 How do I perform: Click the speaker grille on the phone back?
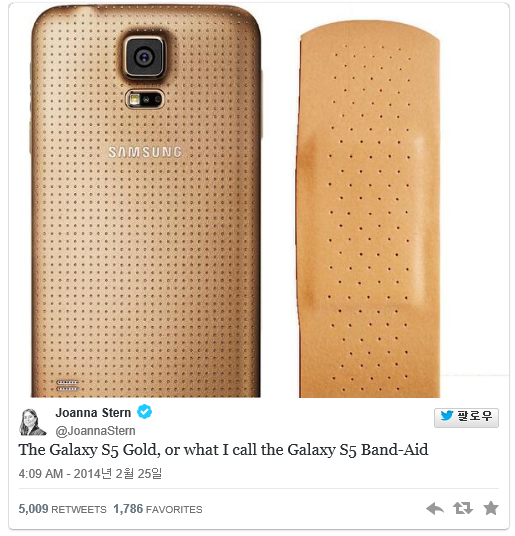(x=67, y=385)
